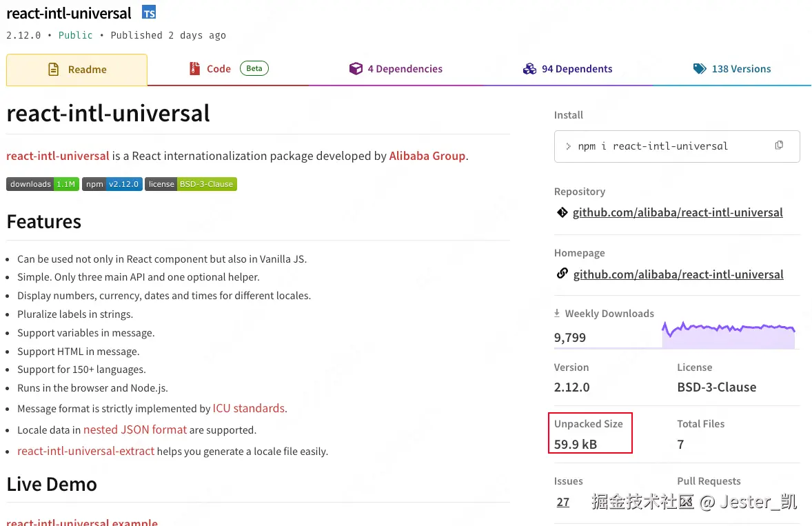This screenshot has width=812, height=526.
Task: Open the 27 issues link
Action: click(x=563, y=502)
